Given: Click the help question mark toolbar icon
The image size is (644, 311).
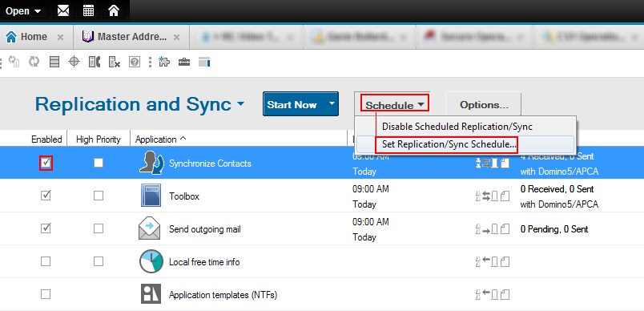Looking at the screenshot, I should pos(135,62).
